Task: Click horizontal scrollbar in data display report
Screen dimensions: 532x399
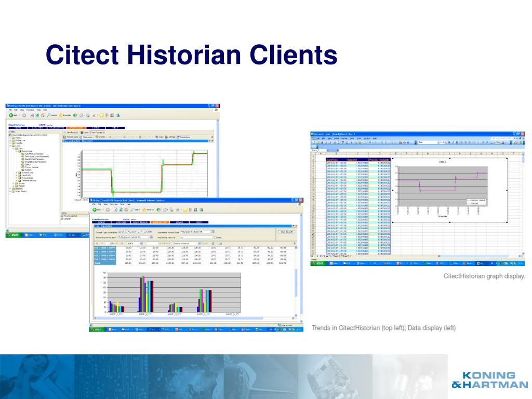Action: [194, 318]
